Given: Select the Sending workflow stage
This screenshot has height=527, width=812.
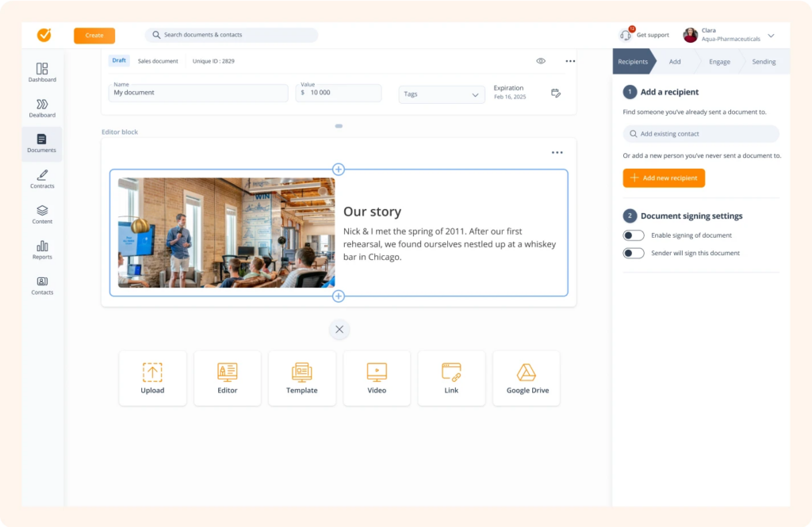Looking at the screenshot, I should (763, 61).
